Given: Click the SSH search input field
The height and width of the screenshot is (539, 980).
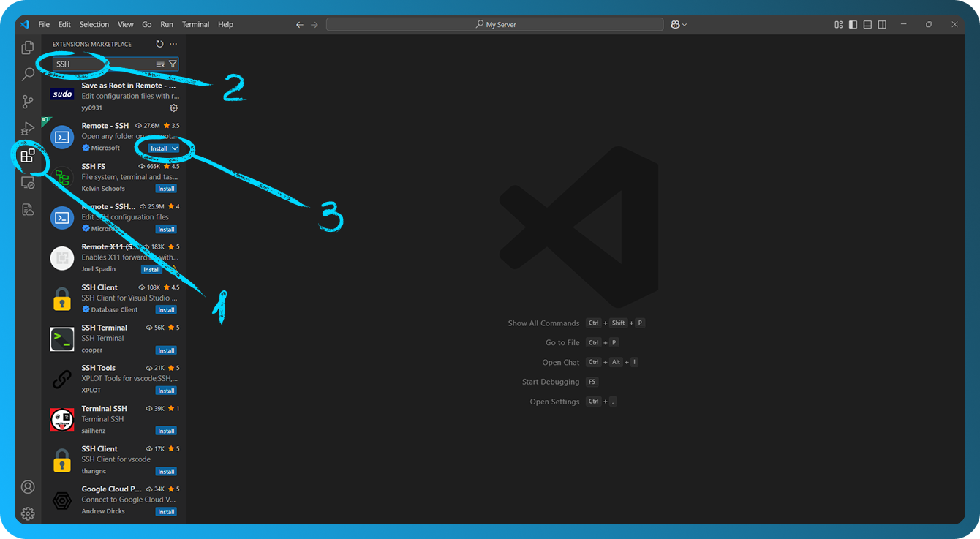Looking at the screenshot, I should pos(95,64).
